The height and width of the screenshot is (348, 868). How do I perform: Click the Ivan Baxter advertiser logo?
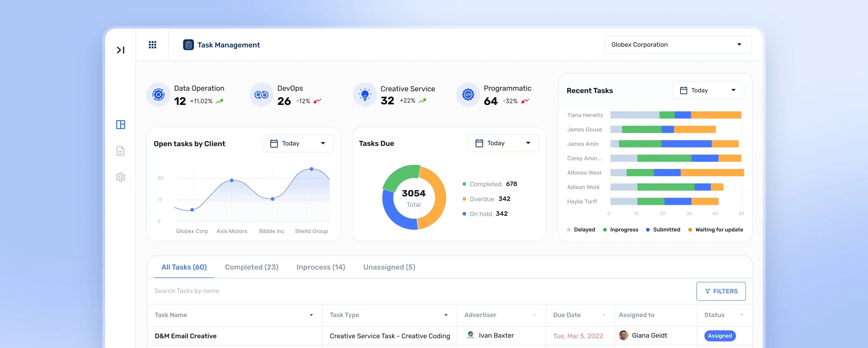[x=470, y=335]
